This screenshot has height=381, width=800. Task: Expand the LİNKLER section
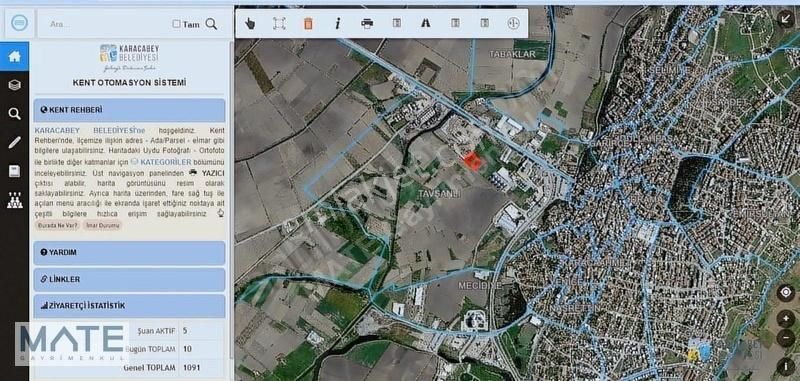(129, 280)
